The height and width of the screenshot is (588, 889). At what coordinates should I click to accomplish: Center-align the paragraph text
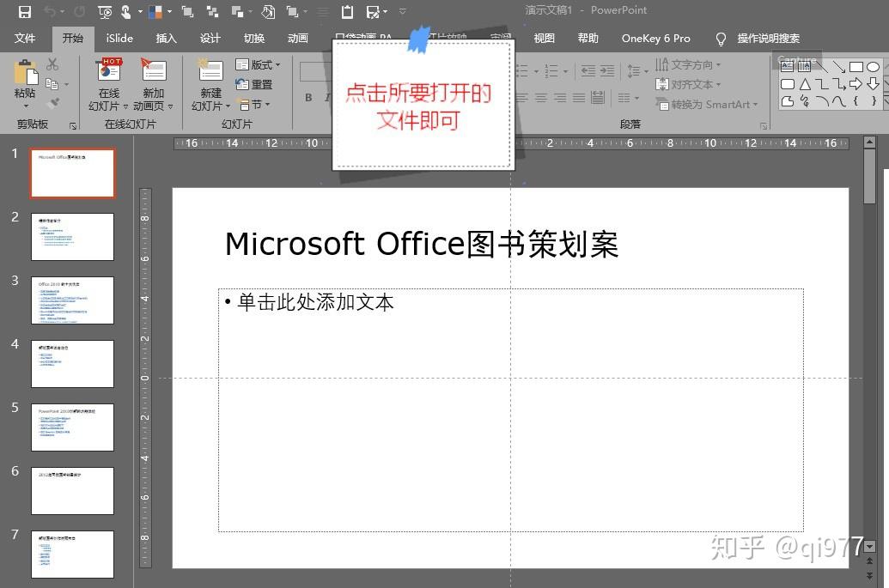(x=541, y=98)
